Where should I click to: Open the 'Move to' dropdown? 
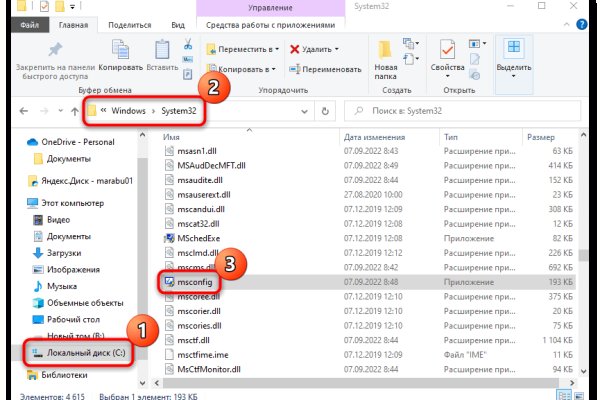[241, 48]
